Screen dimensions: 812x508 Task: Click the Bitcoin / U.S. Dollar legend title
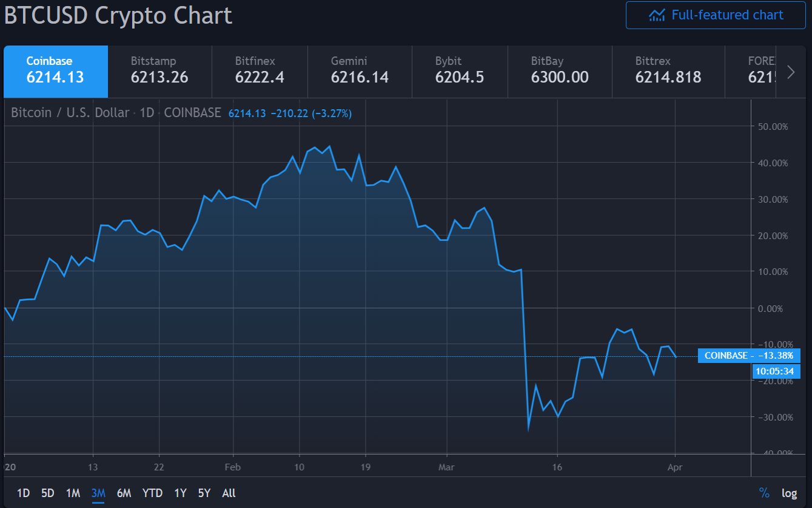(x=70, y=113)
